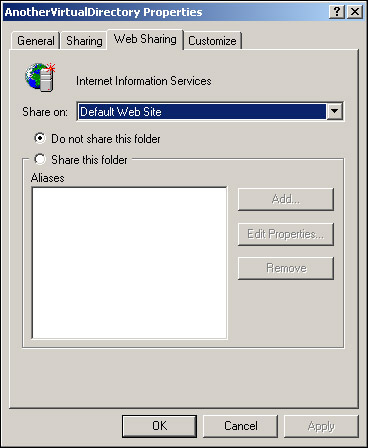Screen dimensions: 368x448
Task: Click the Remove alias button
Action: [x=286, y=268]
